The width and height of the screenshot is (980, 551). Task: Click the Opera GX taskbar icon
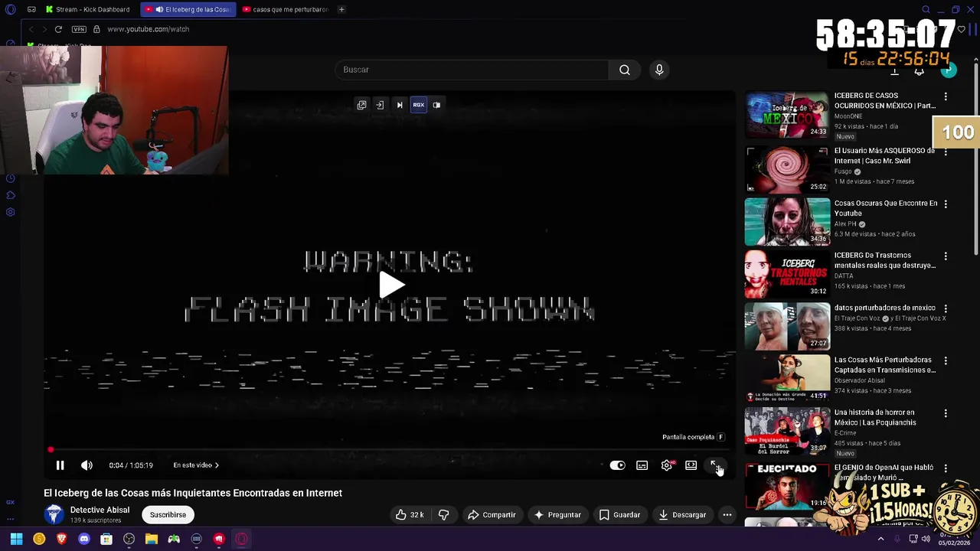241,539
